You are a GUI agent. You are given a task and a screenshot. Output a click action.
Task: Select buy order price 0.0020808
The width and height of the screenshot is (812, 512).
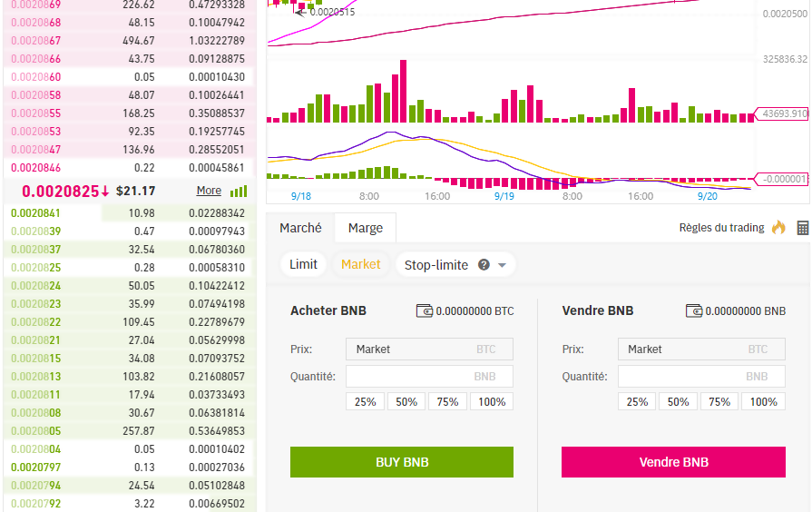click(35, 413)
